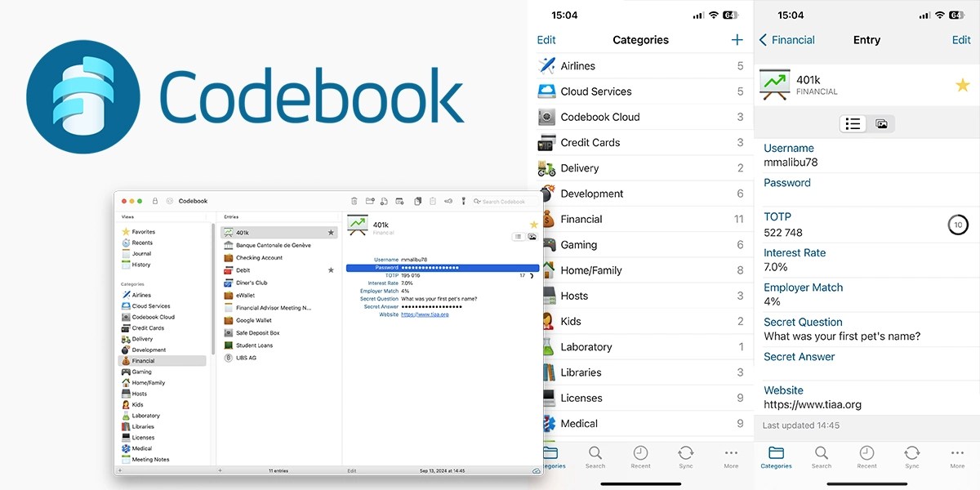Tap Recent tab on iPhone Categories screen
The image size is (980, 490).
pos(641,457)
